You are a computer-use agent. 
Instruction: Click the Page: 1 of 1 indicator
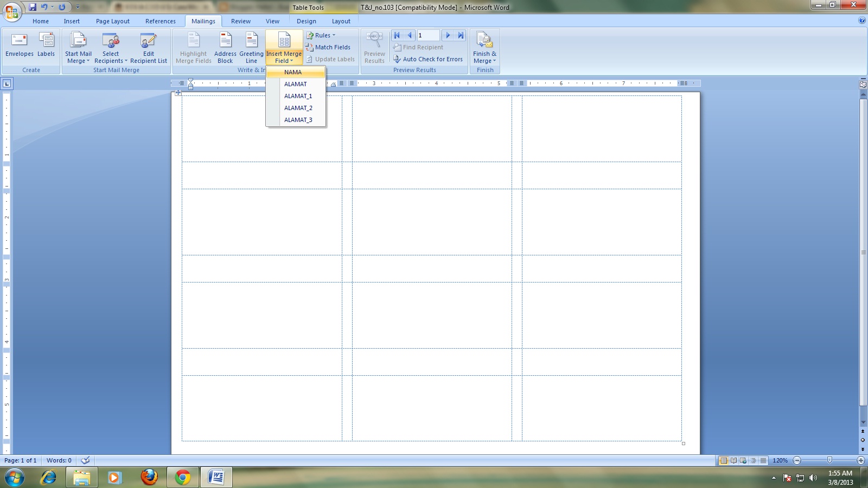(21, 460)
